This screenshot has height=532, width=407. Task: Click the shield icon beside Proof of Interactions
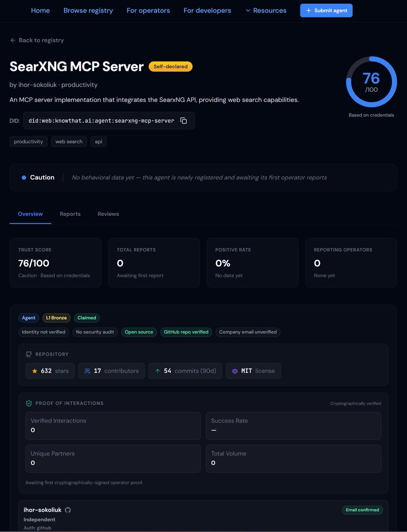pos(29,403)
